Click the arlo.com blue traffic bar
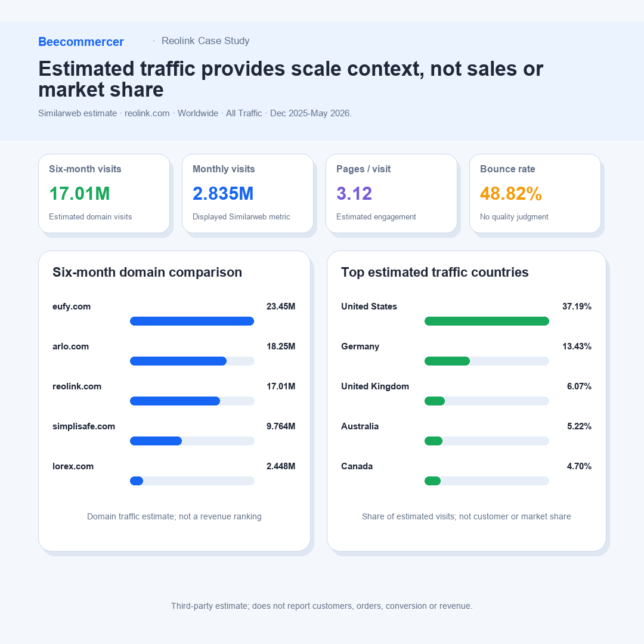The image size is (644, 644). coord(178,361)
